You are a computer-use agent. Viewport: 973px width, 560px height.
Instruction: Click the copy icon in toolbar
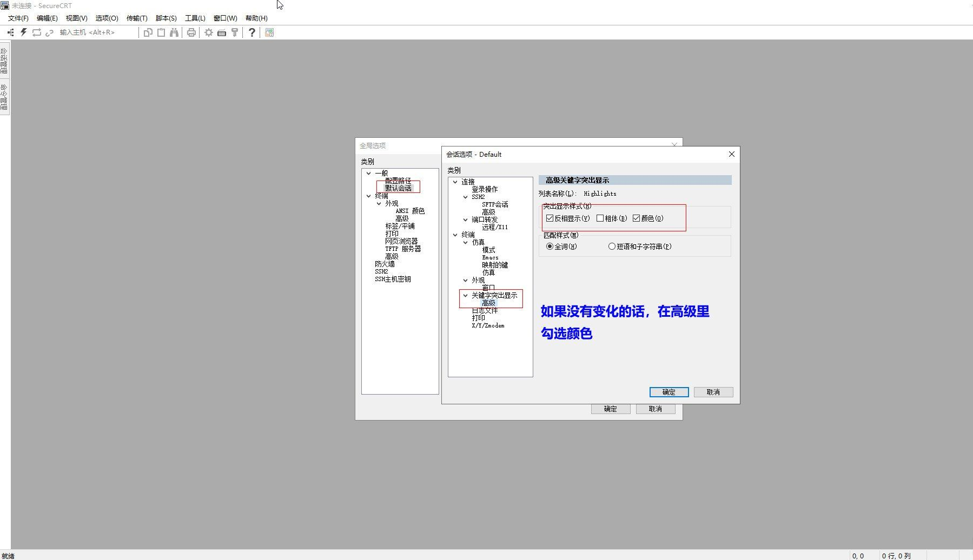tap(148, 32)
